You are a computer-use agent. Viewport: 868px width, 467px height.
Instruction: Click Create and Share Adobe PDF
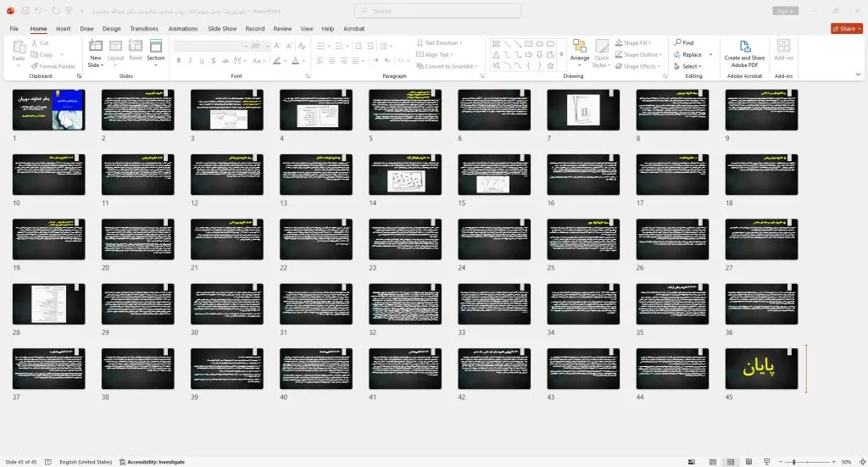[744, 53]
